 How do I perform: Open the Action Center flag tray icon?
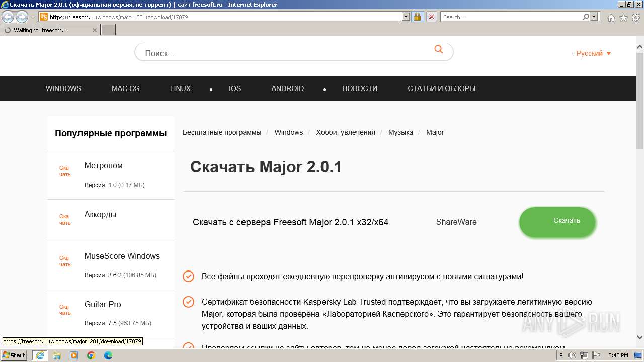coord(597,355)
